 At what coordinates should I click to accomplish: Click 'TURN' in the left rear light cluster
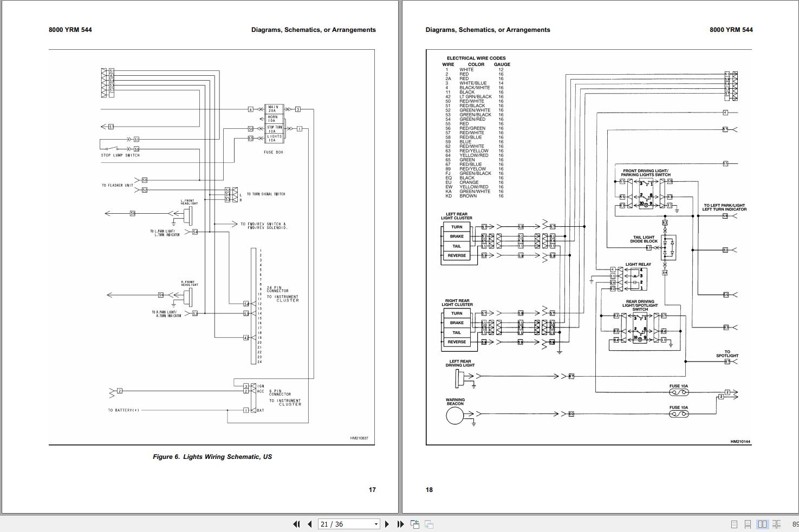(457, 227)
